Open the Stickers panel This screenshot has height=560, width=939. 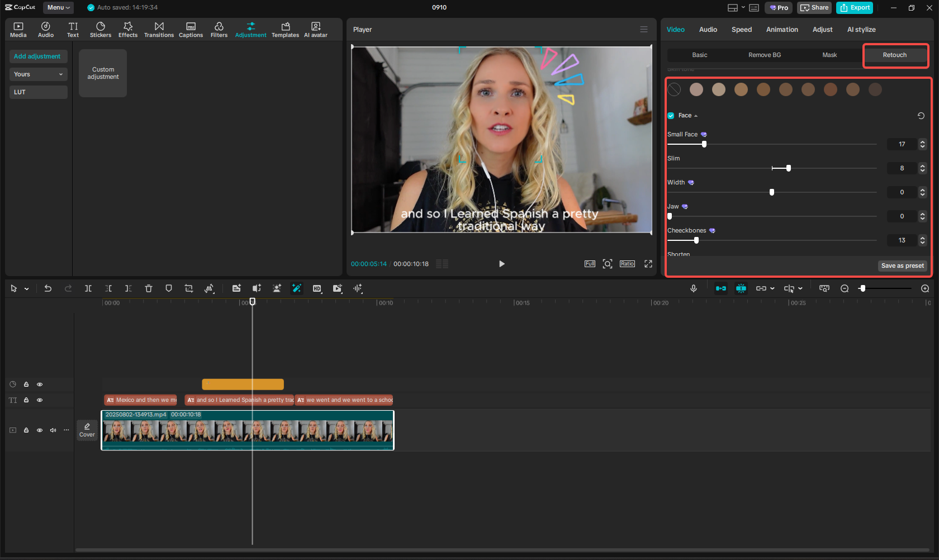(101, 29)
